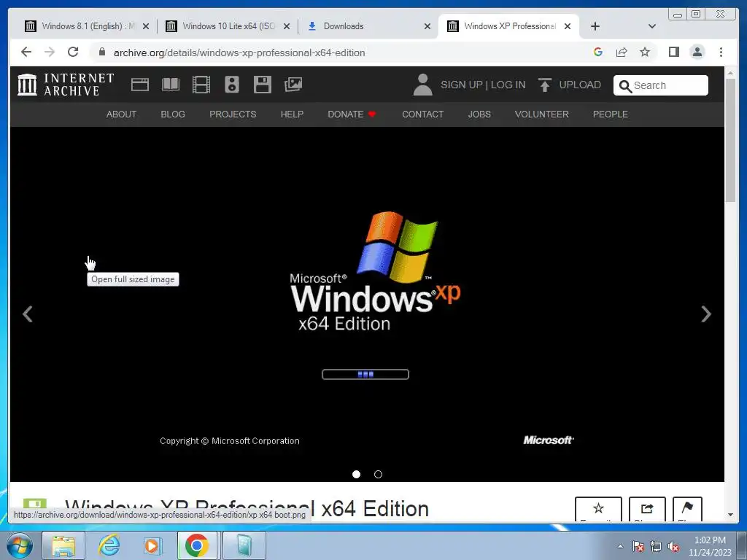The width and height of the screenshot is (747, 560).
Task: Click the scrollbar down arrow
Action: 730,515
